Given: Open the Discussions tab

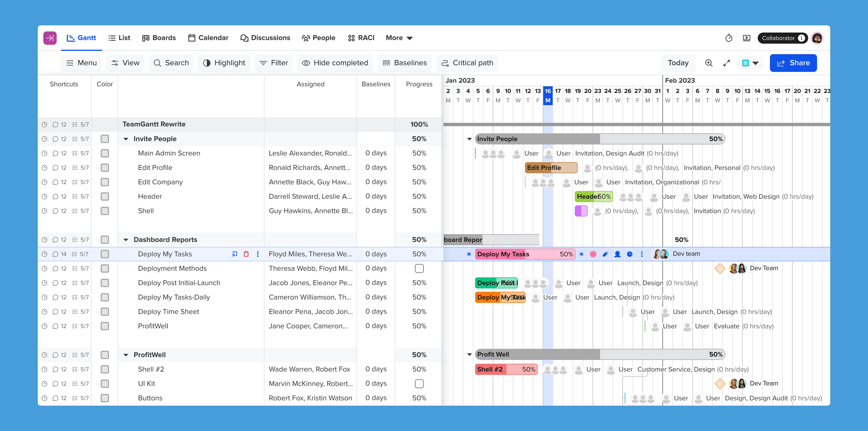Looking at the screenshot, I should click(265, 38).
